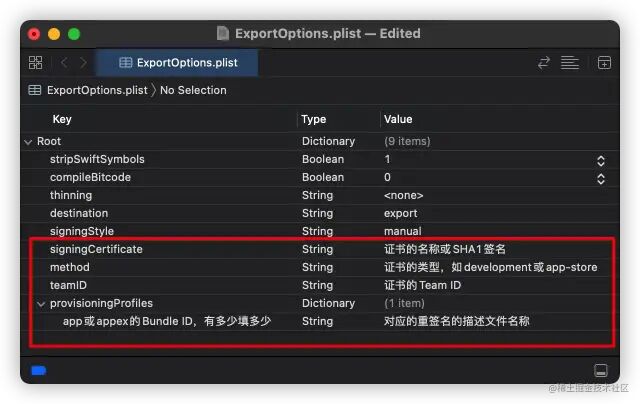The height and width of the screenshot is (404, 640).
Task: Click the Type column header
Action: [313, 119]
